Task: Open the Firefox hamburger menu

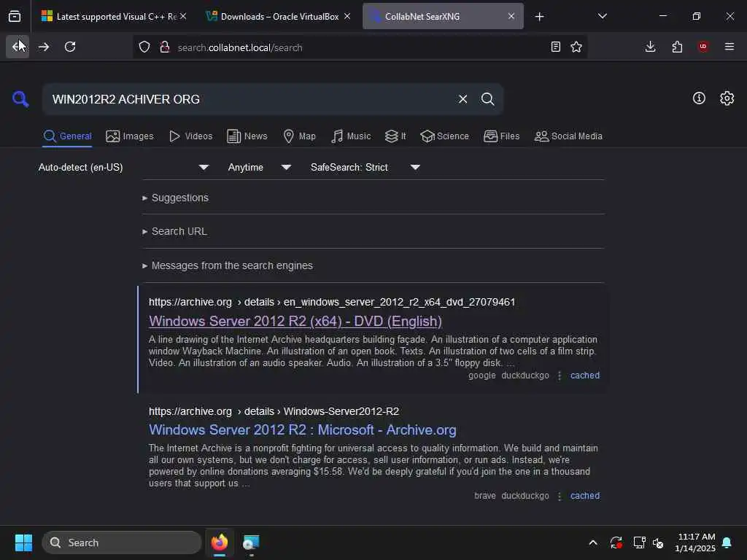Action: click(x=729, y=47)
